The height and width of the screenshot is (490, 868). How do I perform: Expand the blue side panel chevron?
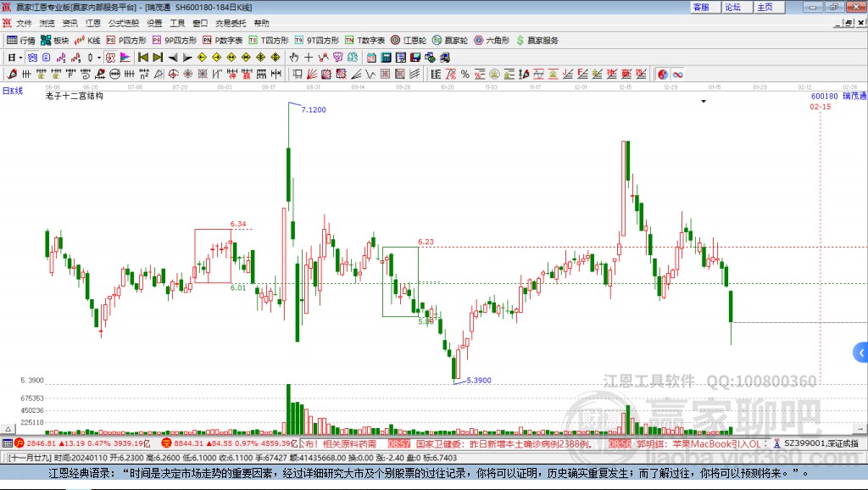point(861,353)
